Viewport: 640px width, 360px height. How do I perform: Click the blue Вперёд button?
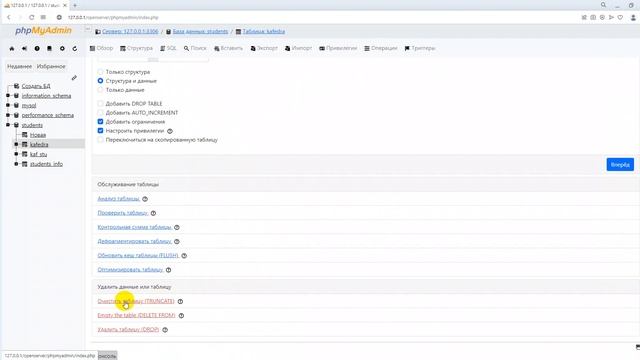(x=620, y=164)
